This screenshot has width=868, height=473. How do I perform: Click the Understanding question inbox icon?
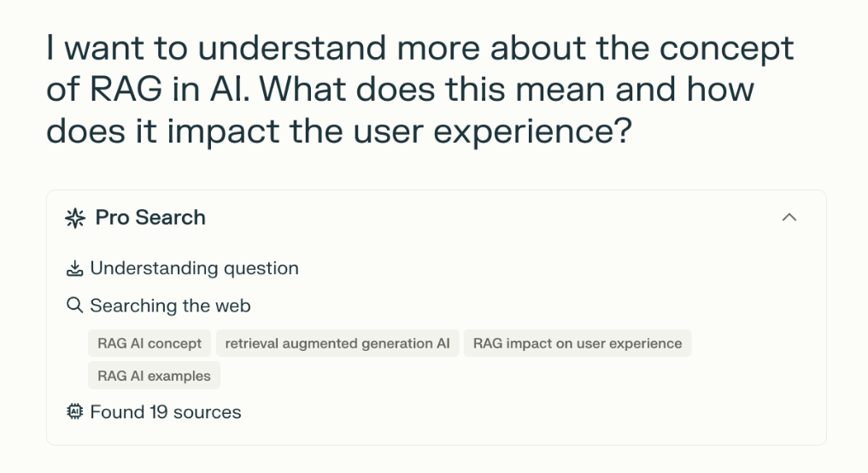(74, 269)
